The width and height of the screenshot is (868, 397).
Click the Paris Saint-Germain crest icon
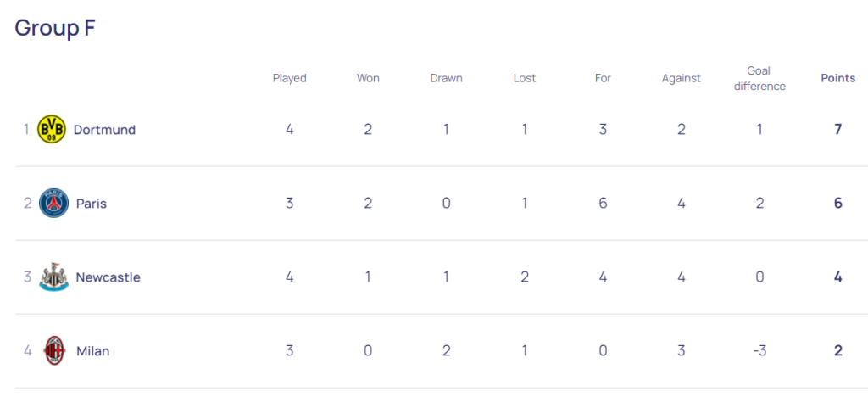pos(53,204)
